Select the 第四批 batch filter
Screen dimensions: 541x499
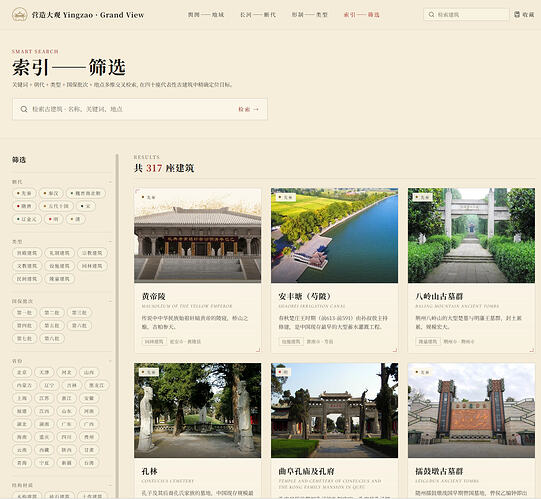pos(24,326)
